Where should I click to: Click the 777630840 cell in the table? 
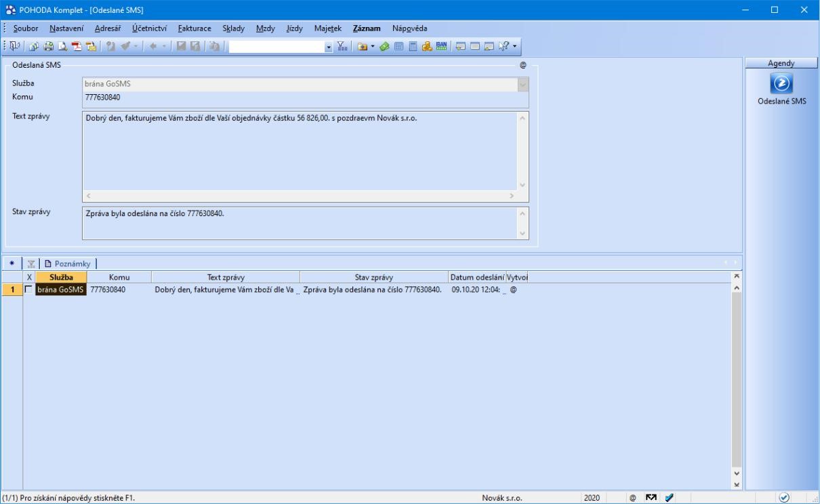coord(119,289)
